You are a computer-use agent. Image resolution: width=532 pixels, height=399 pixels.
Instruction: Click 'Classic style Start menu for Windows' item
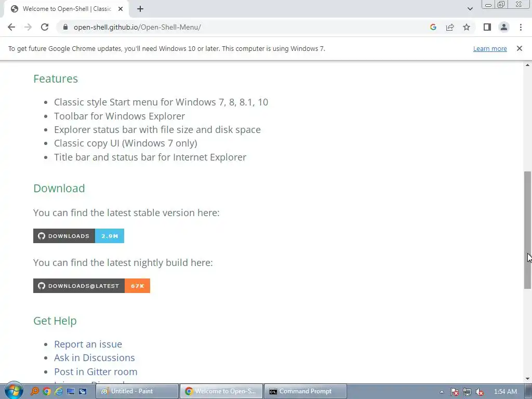(161, 102)
